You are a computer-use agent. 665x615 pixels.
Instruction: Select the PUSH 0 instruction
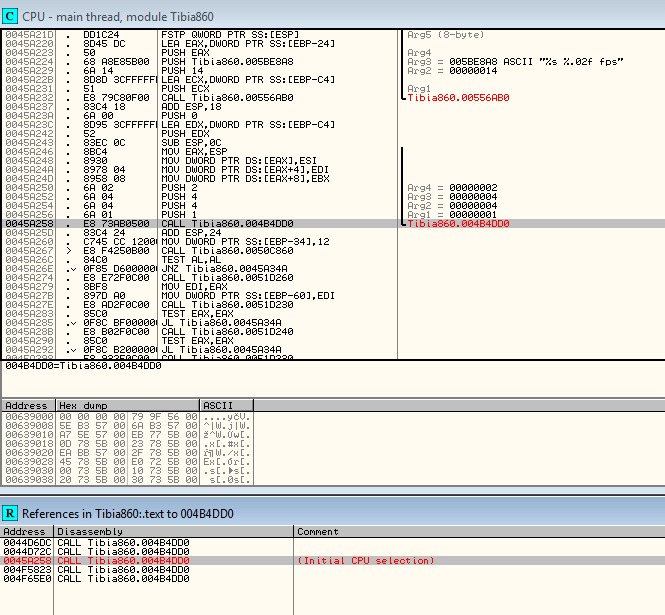click(x=179, y=115)
